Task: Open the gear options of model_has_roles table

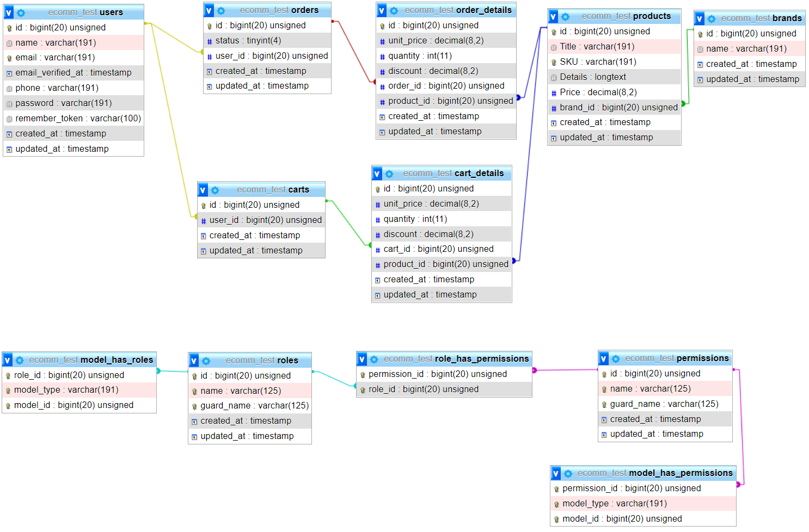Action: (x=20, y=360)
